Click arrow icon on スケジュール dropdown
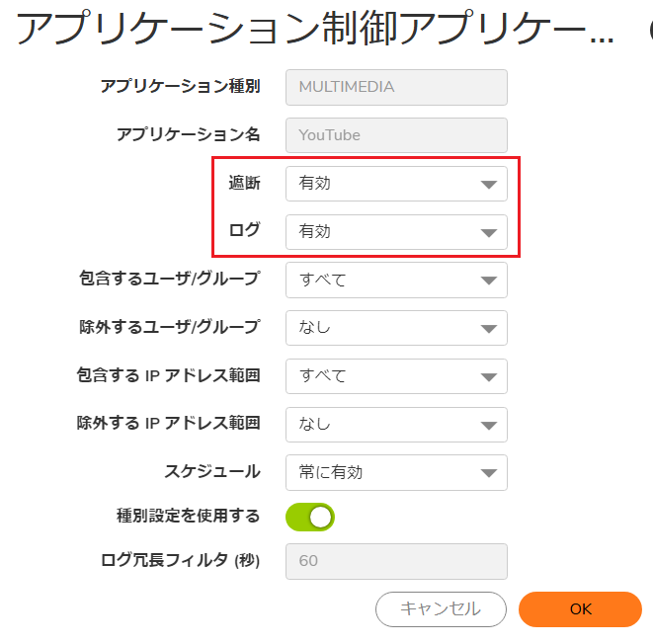653x644 pixels. point(488,473)
